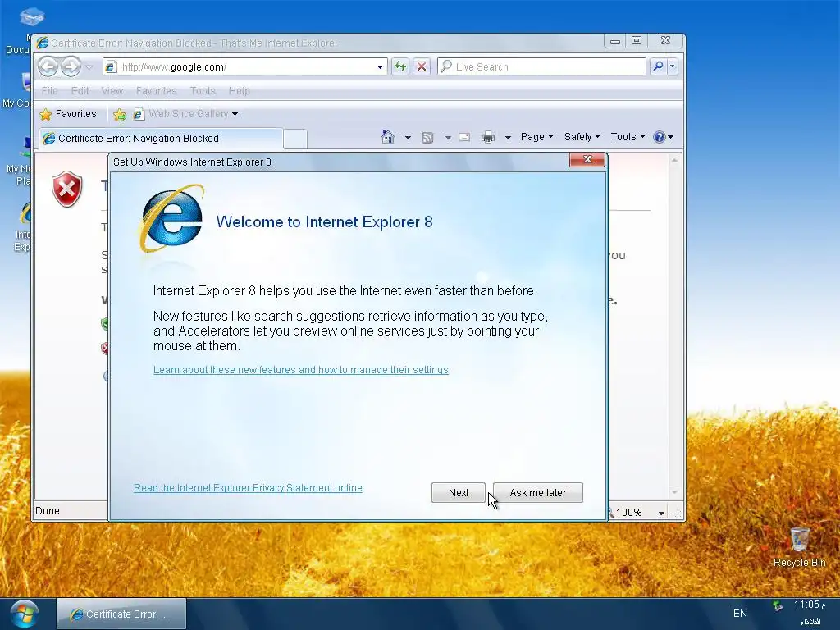Open the Tools command bar menu

pos(628,137)
